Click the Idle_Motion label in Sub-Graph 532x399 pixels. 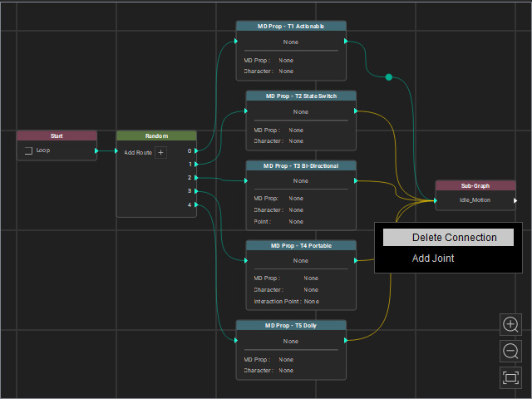[x=475, y=200]
